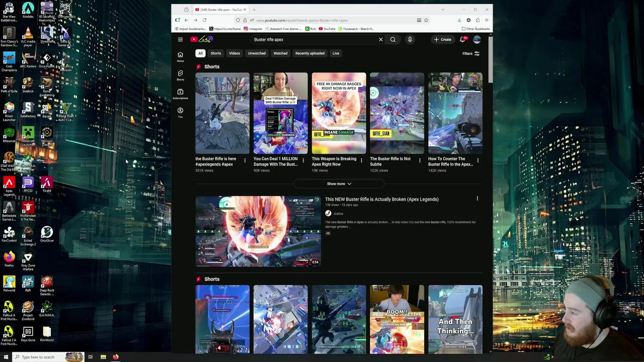Image resolution: width=644 pixels, height=362 pixels.
Task: Play the 'Actually Broken' video thumbnail
Action: (x=258, y=231)
